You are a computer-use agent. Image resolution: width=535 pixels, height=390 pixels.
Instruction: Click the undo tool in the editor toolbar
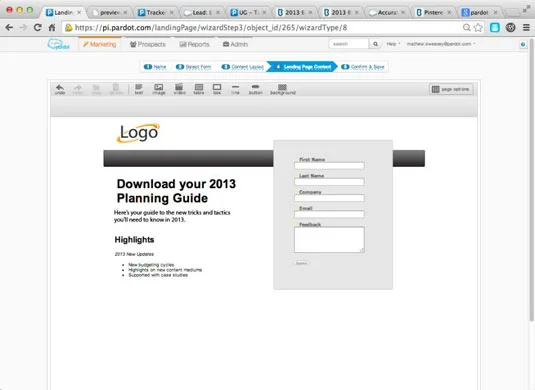60,89
